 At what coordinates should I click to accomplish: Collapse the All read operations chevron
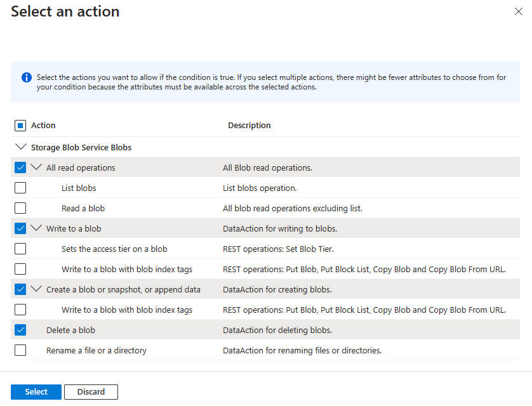point(36,167)
